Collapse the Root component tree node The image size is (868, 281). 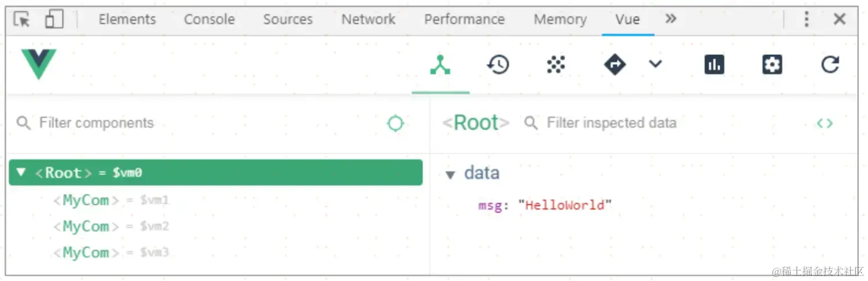coord(21,172)
